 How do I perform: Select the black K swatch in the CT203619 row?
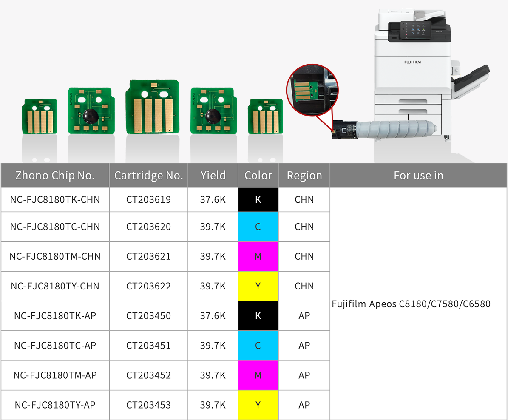258,200
